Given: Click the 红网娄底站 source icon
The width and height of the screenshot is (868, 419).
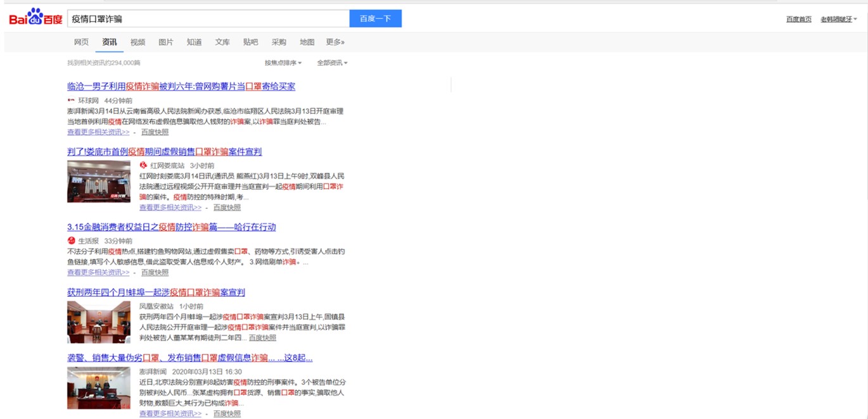Looking at the screenshot, I should (x=143, y=165).
